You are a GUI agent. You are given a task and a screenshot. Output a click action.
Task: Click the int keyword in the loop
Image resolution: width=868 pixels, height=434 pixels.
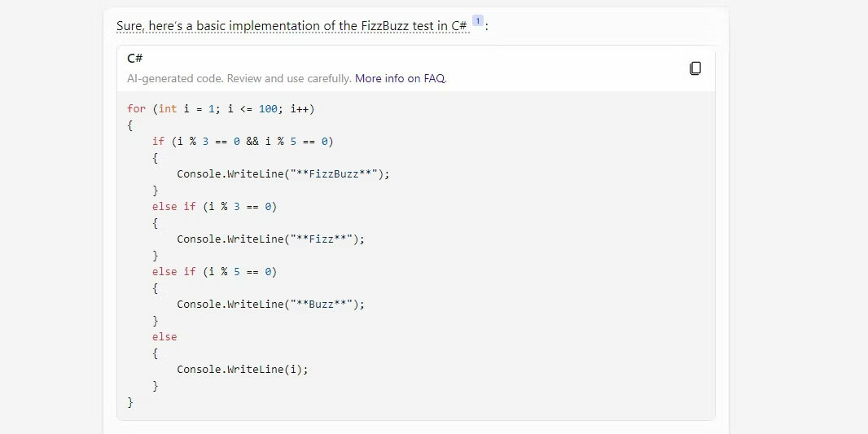click(x=168, y=109)
